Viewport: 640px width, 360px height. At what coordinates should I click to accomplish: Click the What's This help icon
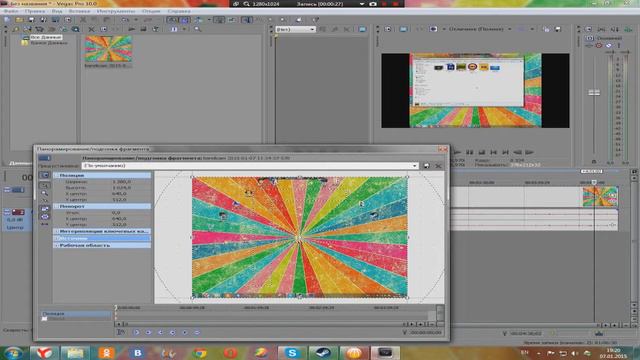click(x=315, y=20)
